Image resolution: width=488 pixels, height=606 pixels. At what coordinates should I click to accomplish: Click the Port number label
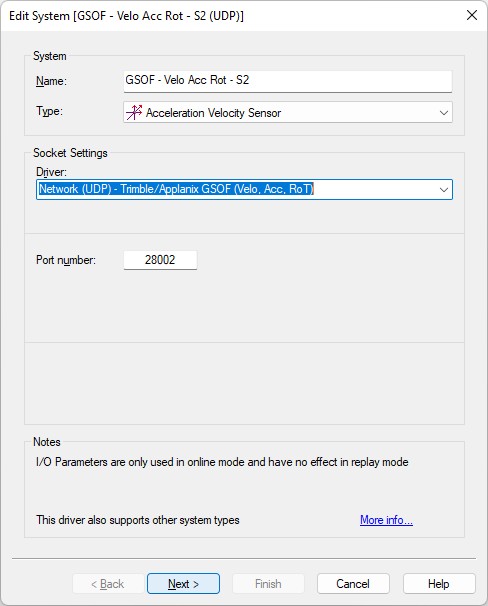[x=66, y=260]
